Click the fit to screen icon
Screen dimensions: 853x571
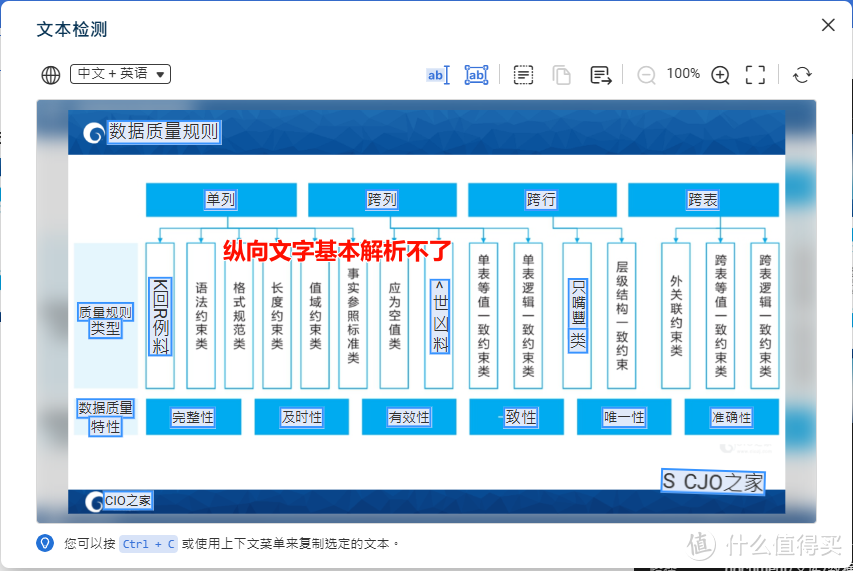[755, 75]
